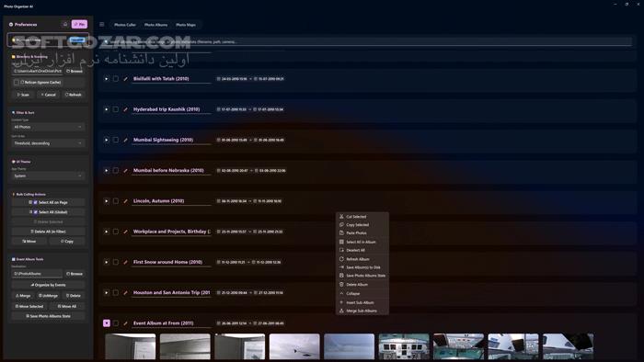Open the System app theme dropdown

48,175
